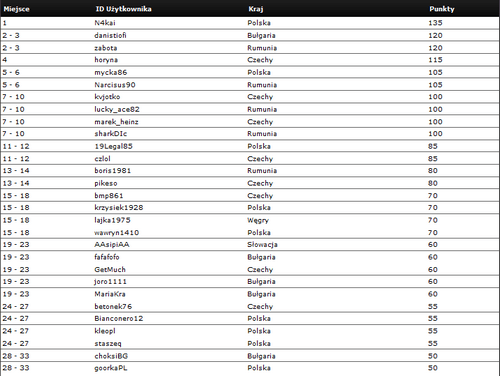Click the Punkty column header

442,9
